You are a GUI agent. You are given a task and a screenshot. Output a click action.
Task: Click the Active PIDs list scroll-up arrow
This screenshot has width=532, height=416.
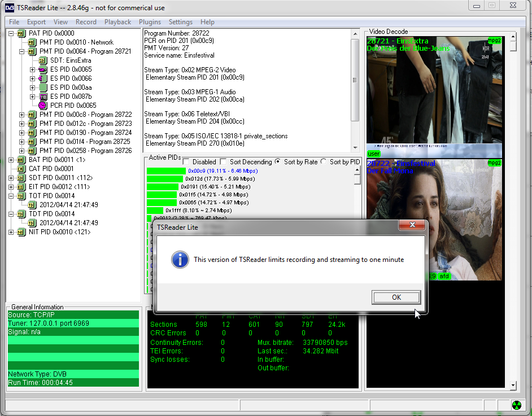coord(357,170)
